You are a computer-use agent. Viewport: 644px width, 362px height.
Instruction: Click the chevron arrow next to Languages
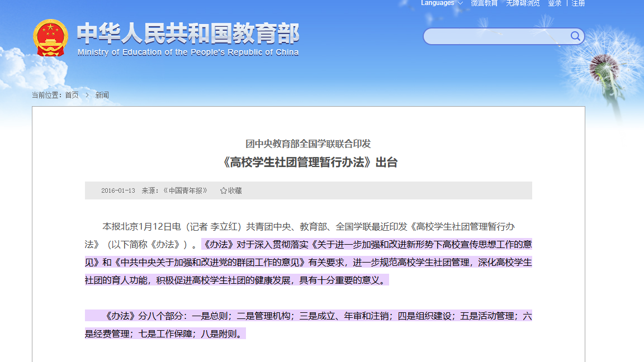tap(460, 3)
